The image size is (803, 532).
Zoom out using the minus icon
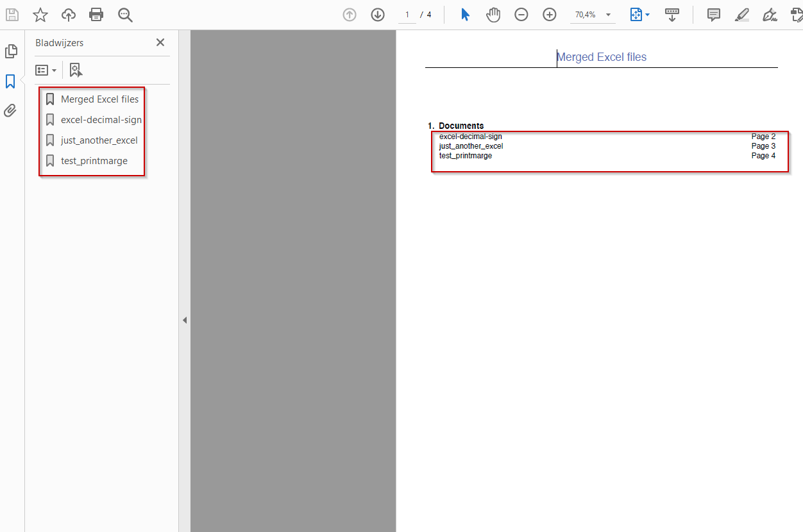click(521, 15)
